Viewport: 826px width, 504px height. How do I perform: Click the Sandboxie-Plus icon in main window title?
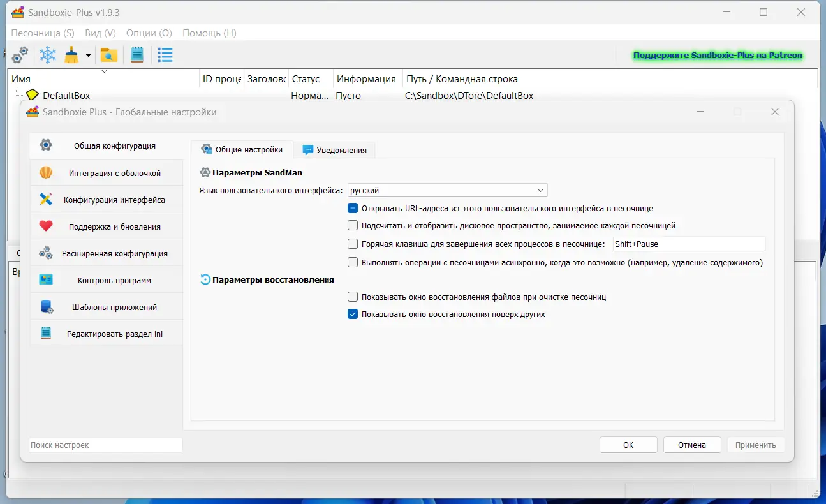coord(18,12)
